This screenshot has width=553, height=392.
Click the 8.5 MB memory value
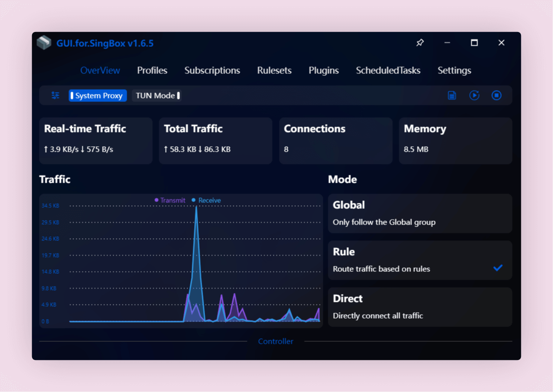416,150
